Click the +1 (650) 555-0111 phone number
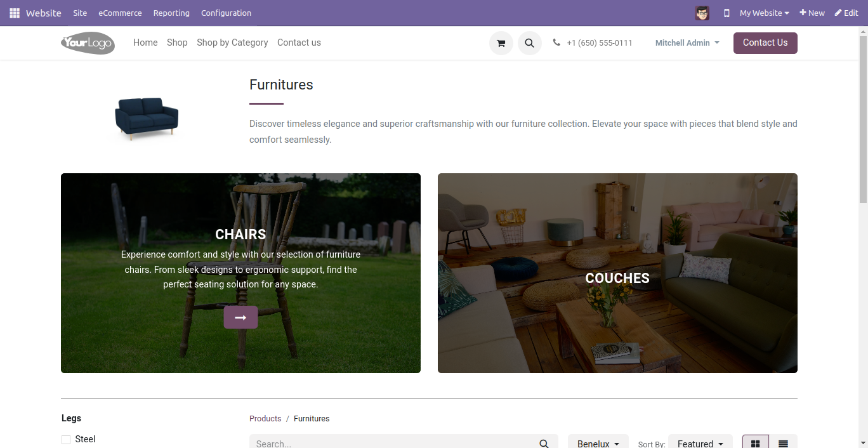 click(x=600, y=43)
